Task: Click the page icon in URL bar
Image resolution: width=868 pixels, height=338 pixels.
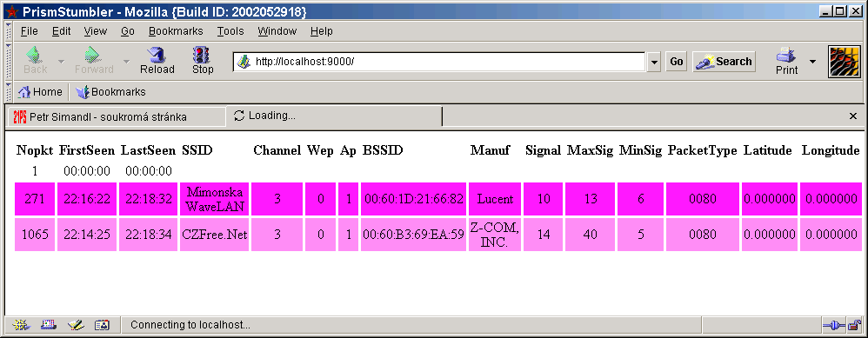Action: [x=243, y=62]
